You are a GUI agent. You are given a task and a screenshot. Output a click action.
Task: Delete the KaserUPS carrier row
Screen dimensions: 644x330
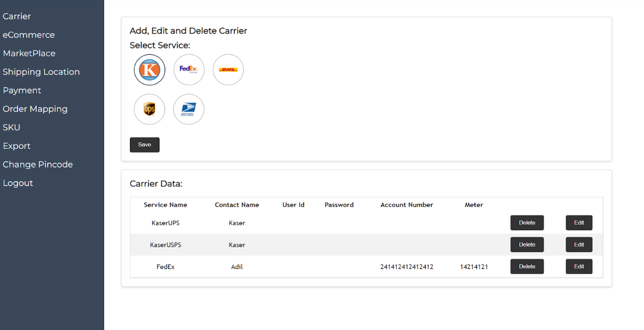tap(527, 223)
